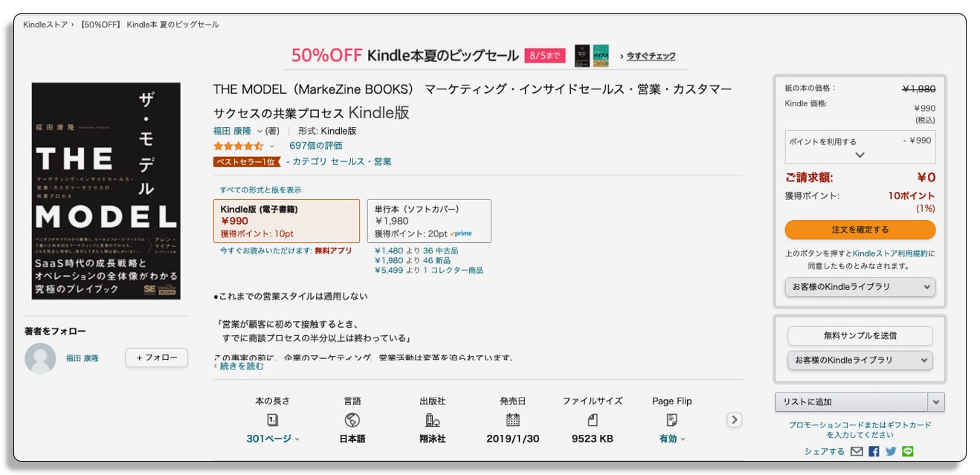The width and height of the screenshot is (980, 475).
Task: Click the release date 2019/1/30
Action: pyautogui.click(x=513, y=439)
